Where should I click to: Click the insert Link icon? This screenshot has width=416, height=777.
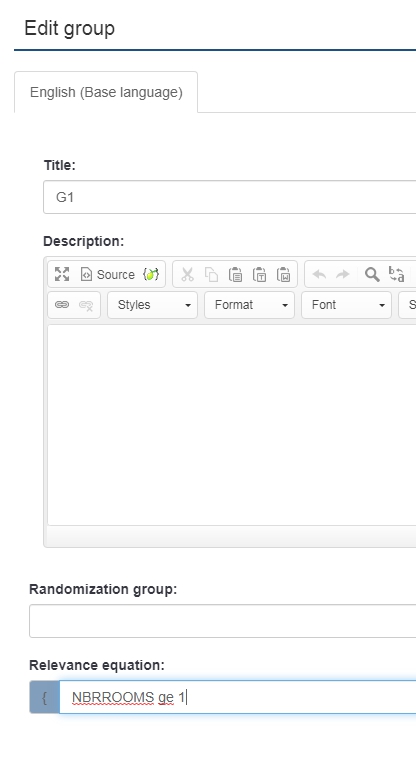coord(62,305)
